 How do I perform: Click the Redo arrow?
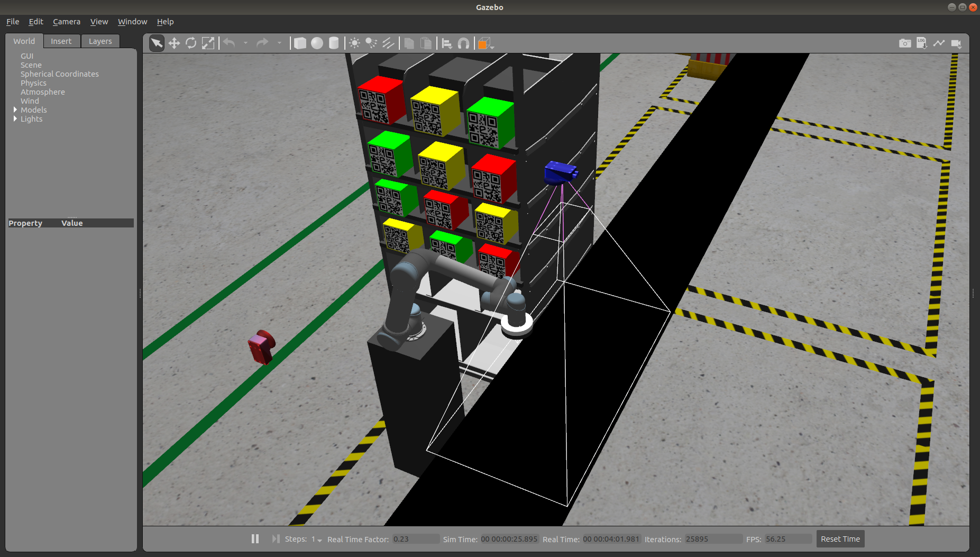pyautogui.click(x=262, y=43)
